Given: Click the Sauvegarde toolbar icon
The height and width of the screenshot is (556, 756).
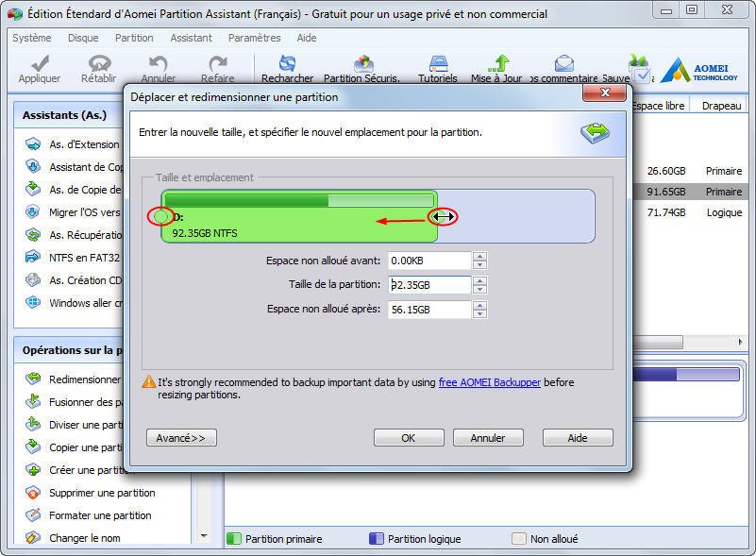Looking at the screenshot, I should 640,69.
